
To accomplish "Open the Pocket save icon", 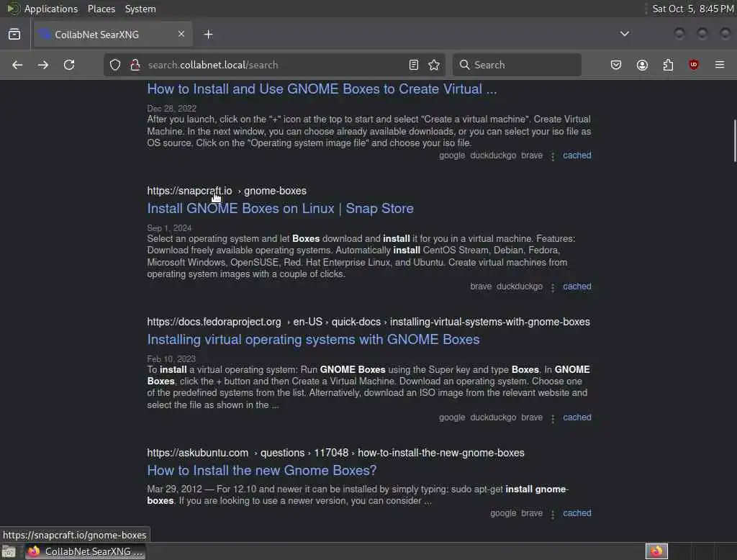I will click(x=616, y=65).
